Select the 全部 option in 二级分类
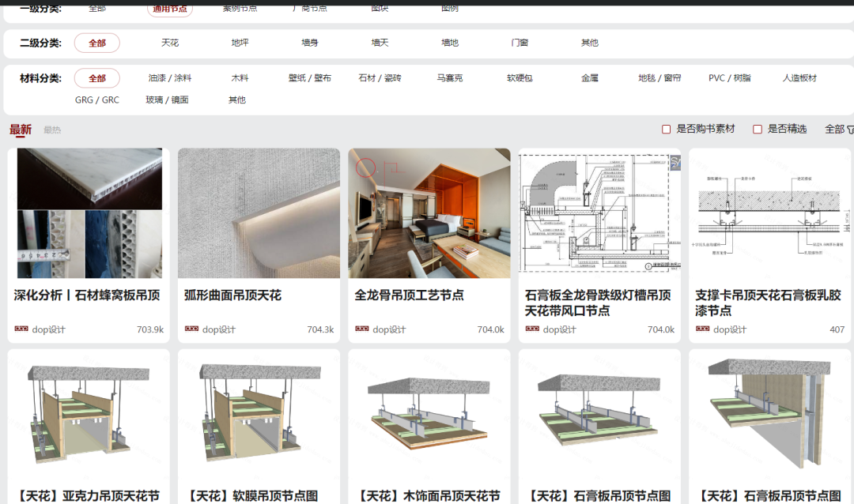854x504 pixels. (x=97, y=43)
